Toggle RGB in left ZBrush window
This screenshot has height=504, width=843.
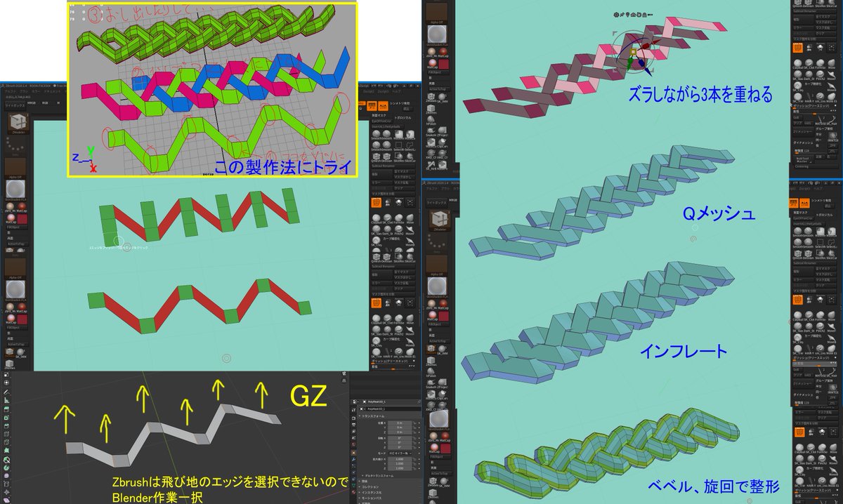tap(45, 102)
